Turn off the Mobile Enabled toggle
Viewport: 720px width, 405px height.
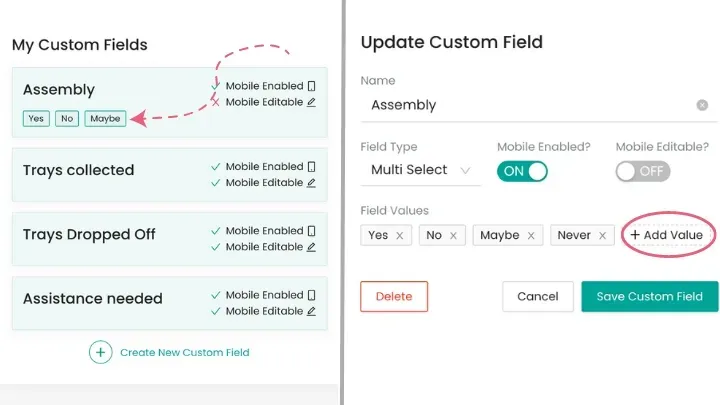(x=524, y=171)
